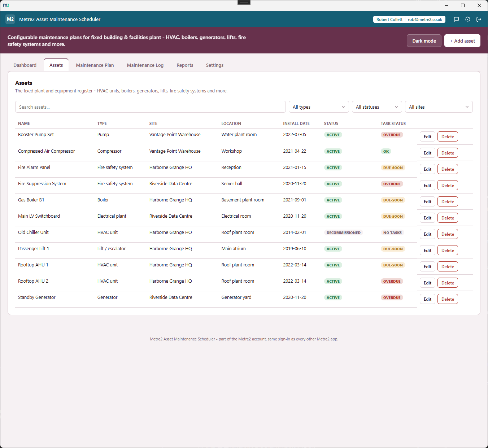Viewport: 488px width, 448px height.
Task: Delete the Gas Boiler B1 asset
Action: coord(448,202)
